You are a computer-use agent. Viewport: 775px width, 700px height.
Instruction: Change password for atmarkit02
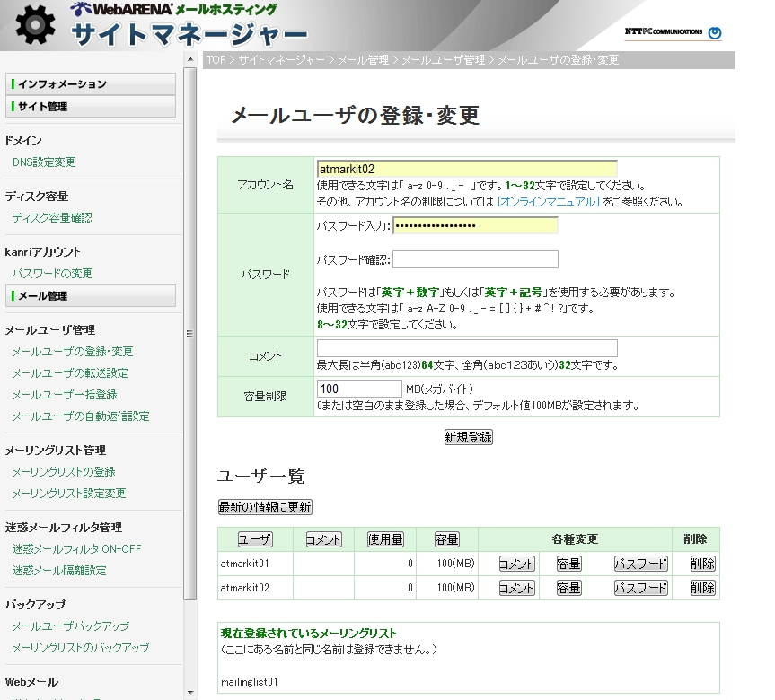(641, 588)
